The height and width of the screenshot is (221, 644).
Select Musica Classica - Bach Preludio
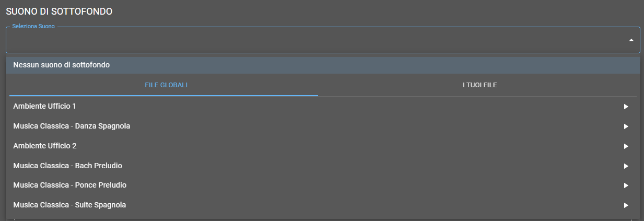[x=67, y=166]
